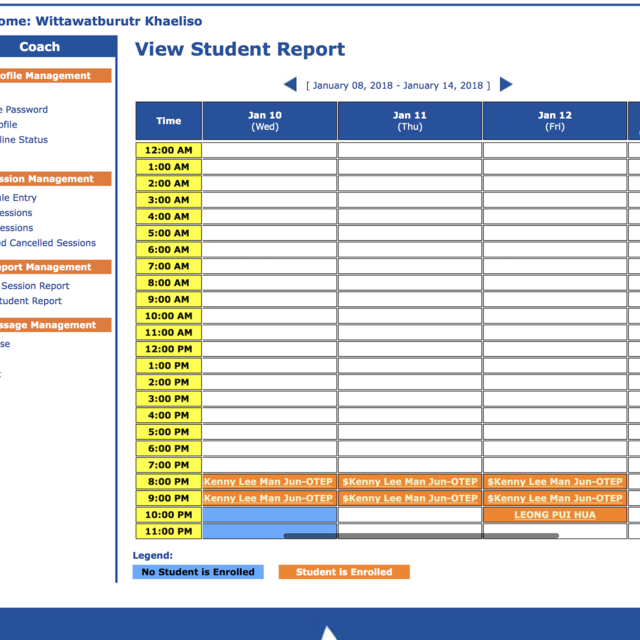Viewport: 640px width, 640px height.
Task: Click the Student is Enrolled legend
Action: [344, 572]
